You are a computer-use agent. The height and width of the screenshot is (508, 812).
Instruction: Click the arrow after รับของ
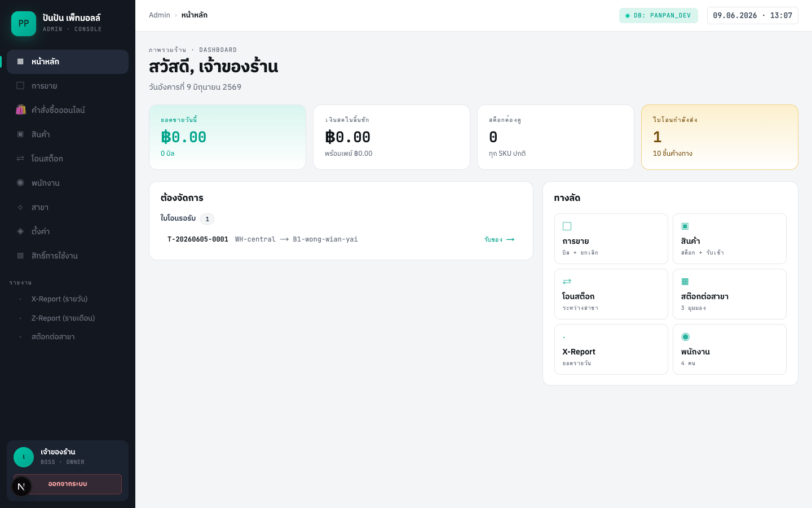point(510,240)
